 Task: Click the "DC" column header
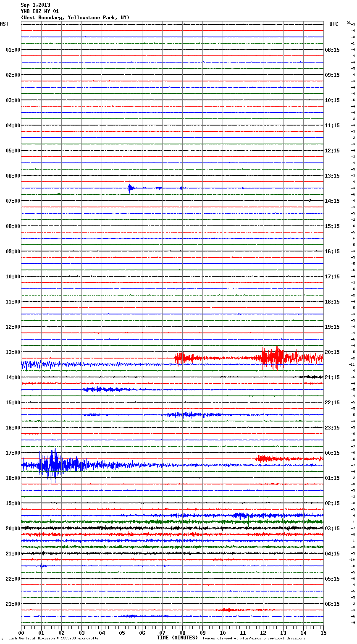tap(349, 23)
